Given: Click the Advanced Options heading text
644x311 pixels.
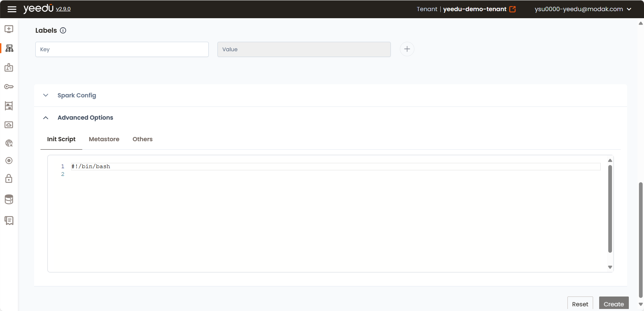Looking at the screenshot, I should click(x=85, y=118).
